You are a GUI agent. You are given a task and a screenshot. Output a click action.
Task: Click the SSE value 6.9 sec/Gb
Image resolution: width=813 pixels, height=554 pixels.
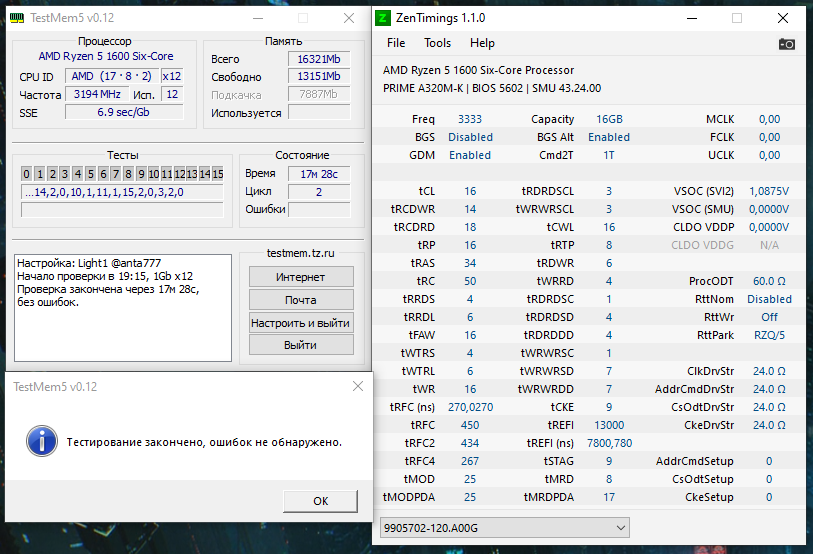click(x=124, y=112)
